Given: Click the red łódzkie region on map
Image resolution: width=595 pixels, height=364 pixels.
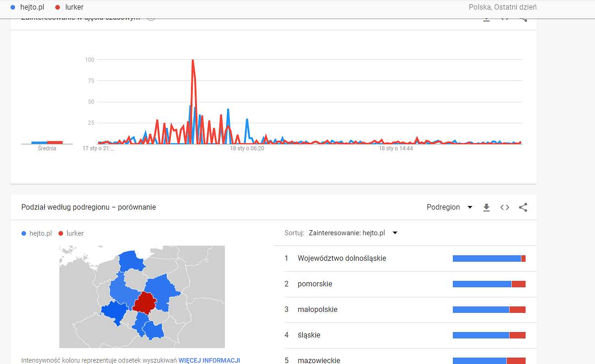Looking at the screenshot, I should point(144,303).
